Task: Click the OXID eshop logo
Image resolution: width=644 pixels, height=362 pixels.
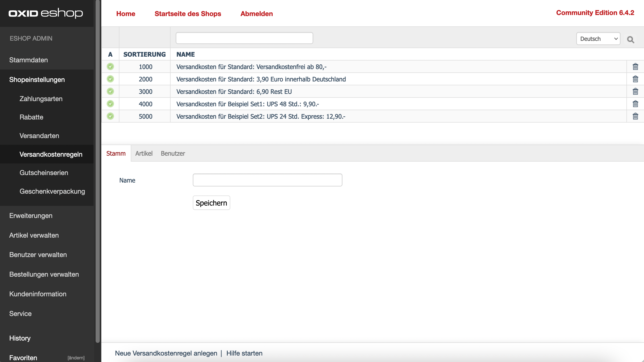Action: click(x=46, y=13)
